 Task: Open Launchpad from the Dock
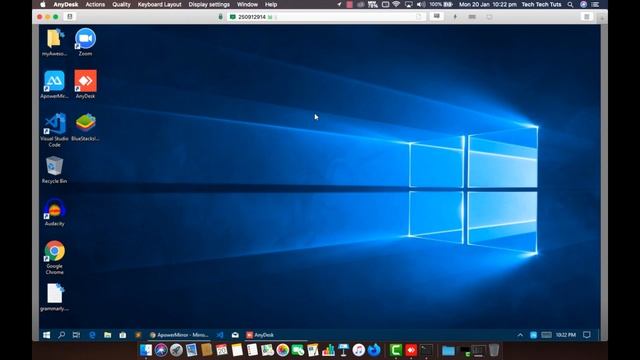click(176, 350)
